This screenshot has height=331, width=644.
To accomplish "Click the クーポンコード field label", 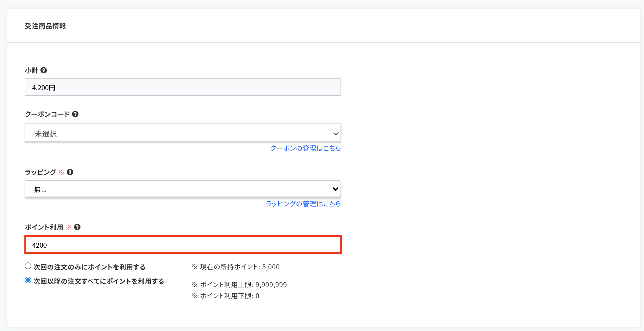I will click(47, 114).
